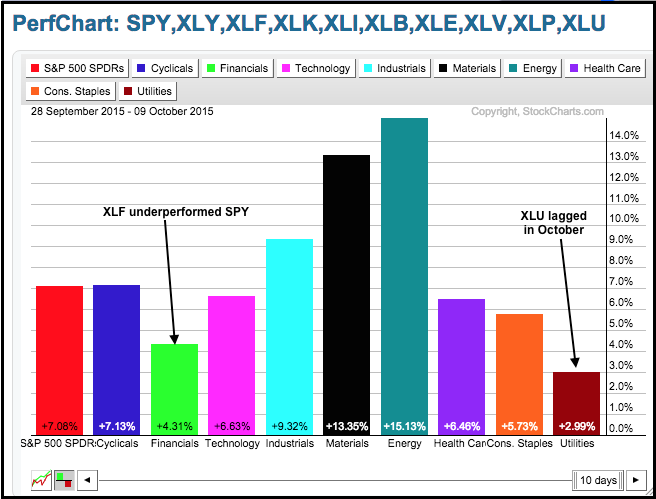Image resolution: width=656 pixels, height=499 pixels.
Task: Click the 10 days range slider label
Action: pyautogui.click(x=598, y=481)
